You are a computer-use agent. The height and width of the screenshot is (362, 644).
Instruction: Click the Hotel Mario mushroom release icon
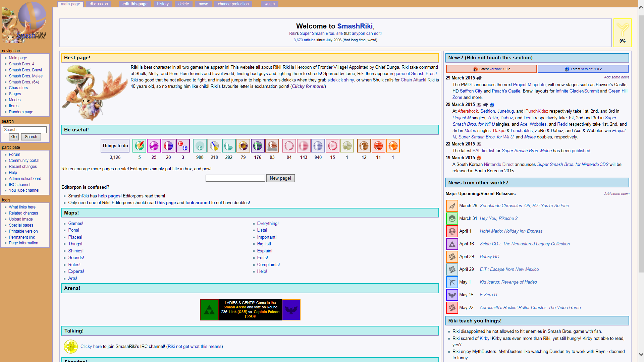[452, 231]
